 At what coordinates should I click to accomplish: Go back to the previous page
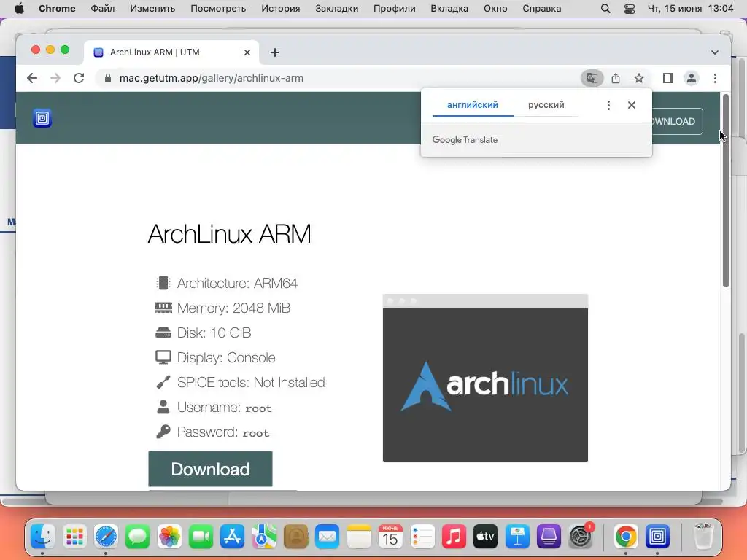pyautogui.click(x=32, y=78)
